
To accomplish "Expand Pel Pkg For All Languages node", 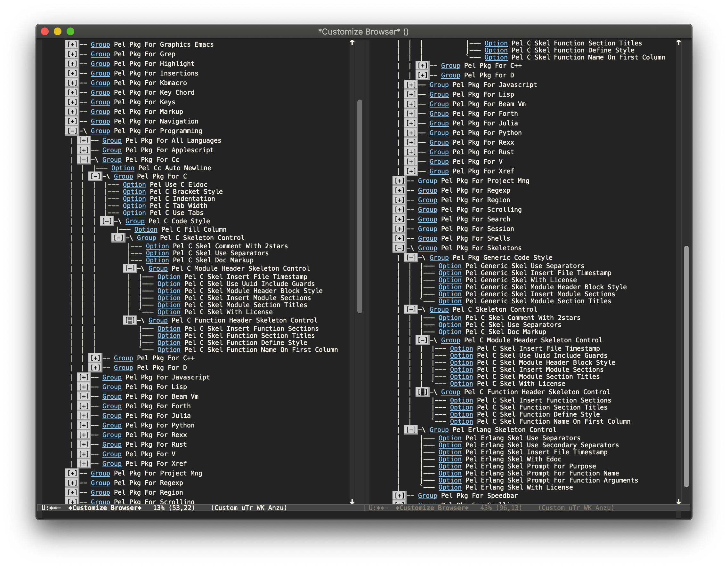I will click(x=84, y=140).
